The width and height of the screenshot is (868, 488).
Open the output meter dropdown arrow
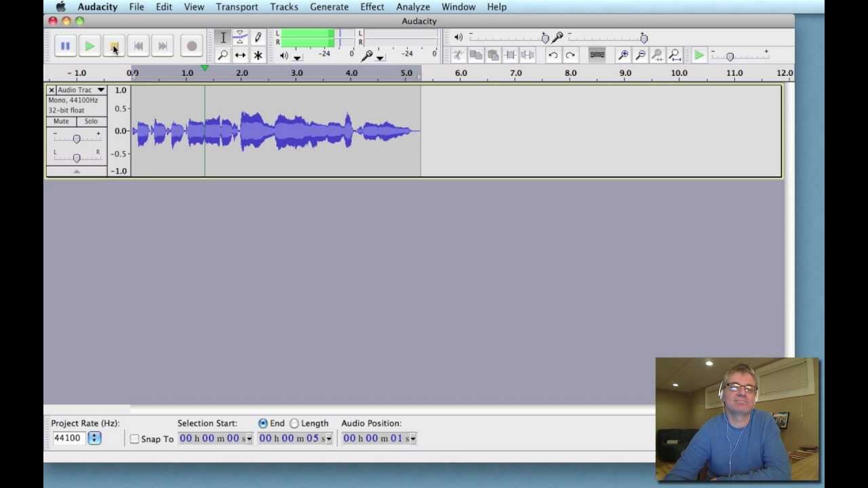297,58
